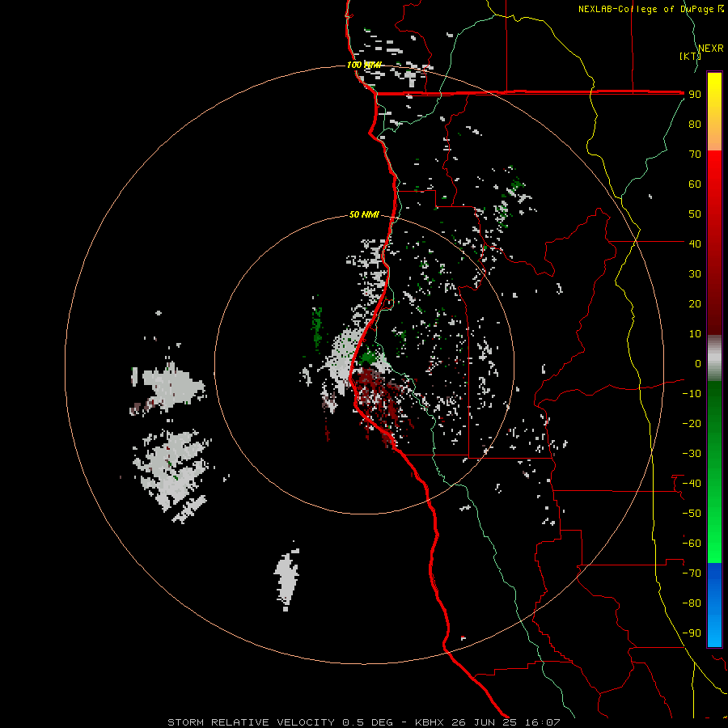This screenshot has width=728, height=728.
Task: Click the blue segment of the color bar
Action: (714, 604)
